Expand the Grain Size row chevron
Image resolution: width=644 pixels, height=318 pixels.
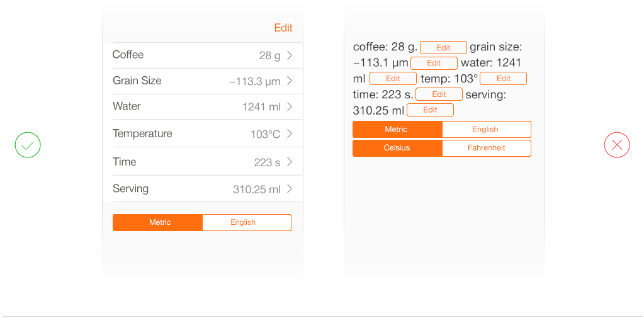tap(290, 81)
